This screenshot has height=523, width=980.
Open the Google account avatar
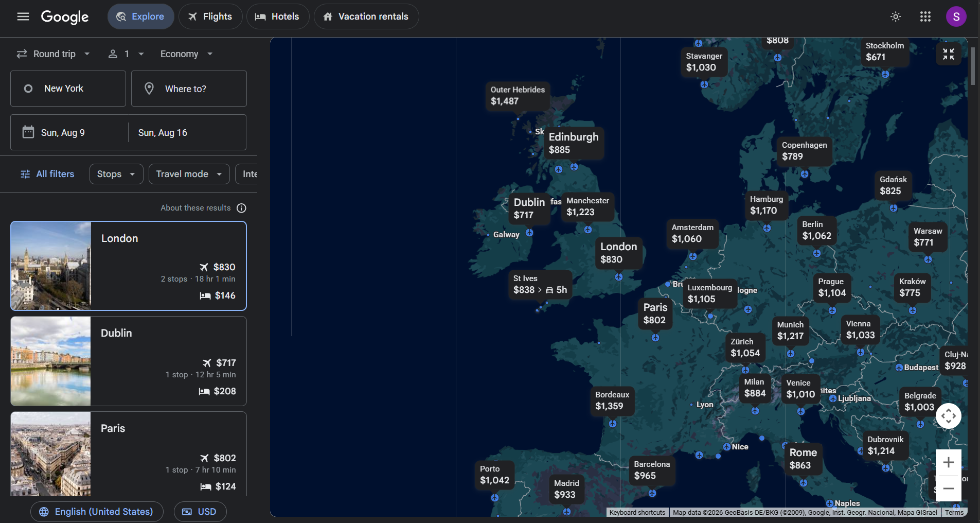pyautogui.click(x=956, y=16)
